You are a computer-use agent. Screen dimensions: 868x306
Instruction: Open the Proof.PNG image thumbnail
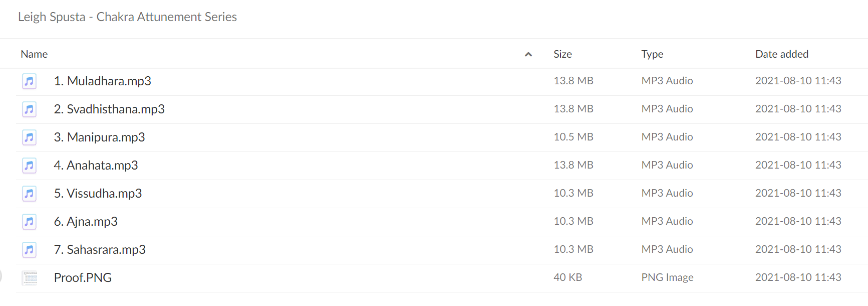tap(30, 277)
